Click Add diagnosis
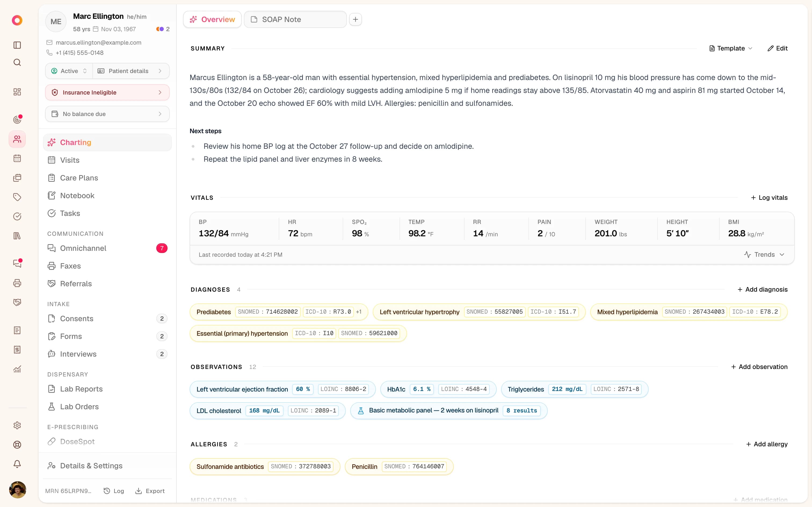The height and width of the screenshot is (507, 812). pos(762,289)
